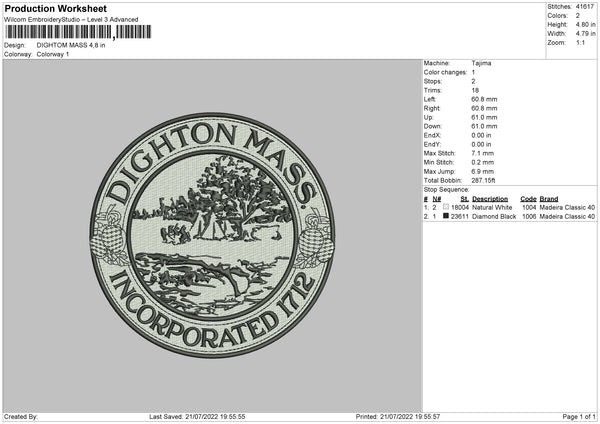
Task: Click the 'Diamond Black' description
Action: pos(494,217)
